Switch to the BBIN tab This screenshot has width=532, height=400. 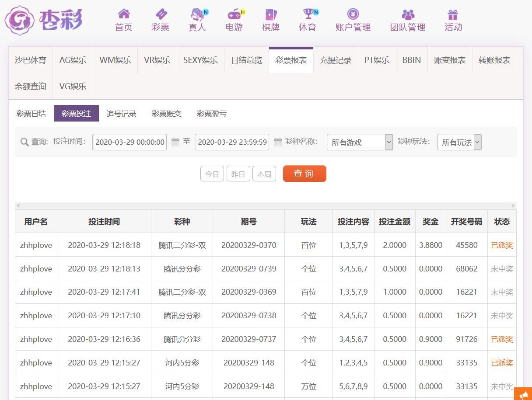tap(412, 60)
